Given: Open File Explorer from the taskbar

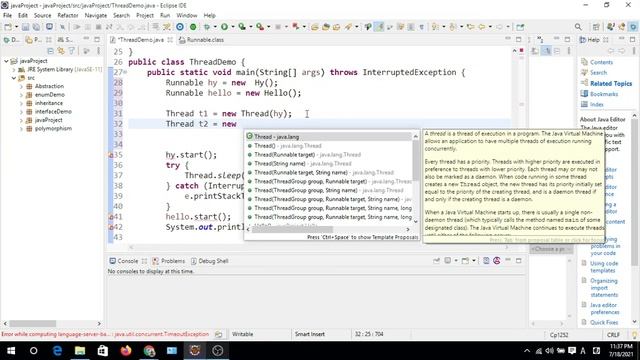Looking at the screenshot, I should click(80, 351).
